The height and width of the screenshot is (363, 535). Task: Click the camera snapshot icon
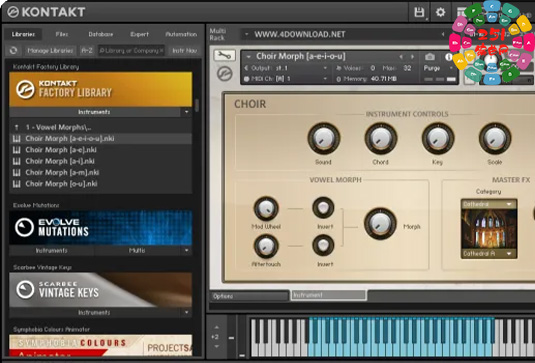coord(430,57)
